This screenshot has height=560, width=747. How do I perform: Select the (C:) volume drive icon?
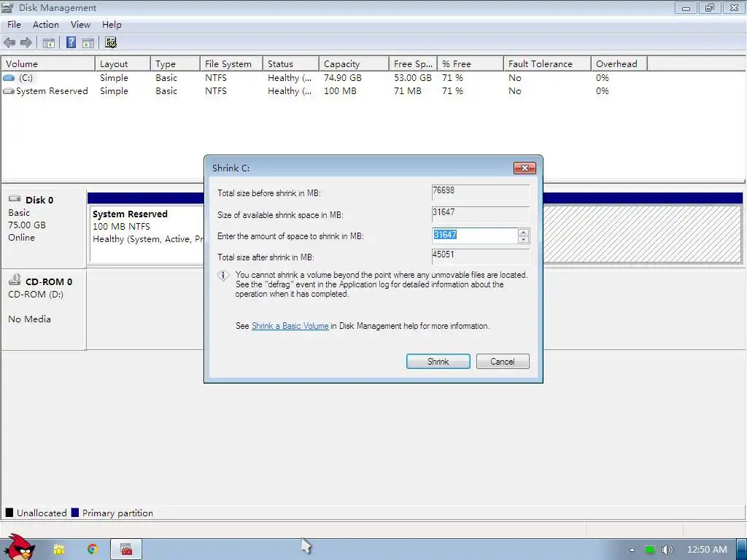[9, 77]
